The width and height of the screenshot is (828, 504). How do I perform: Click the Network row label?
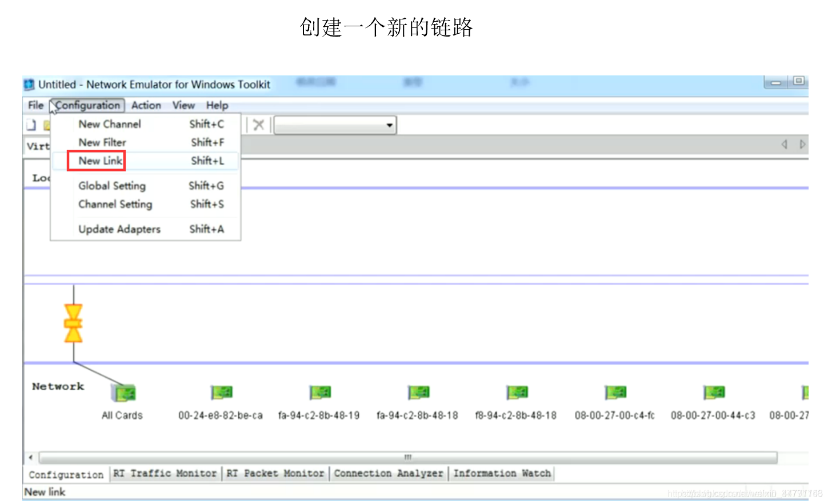tap(58, 387)
